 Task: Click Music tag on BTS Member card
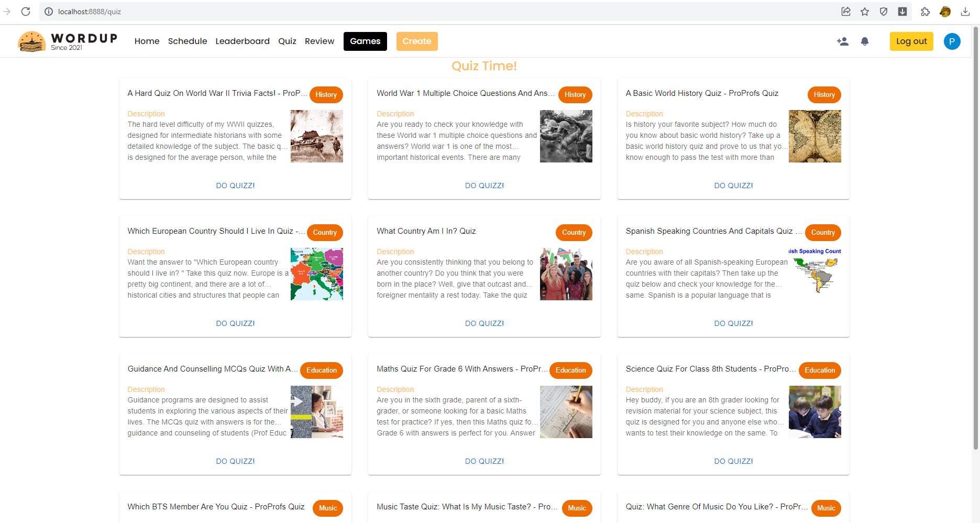[328, 508]
